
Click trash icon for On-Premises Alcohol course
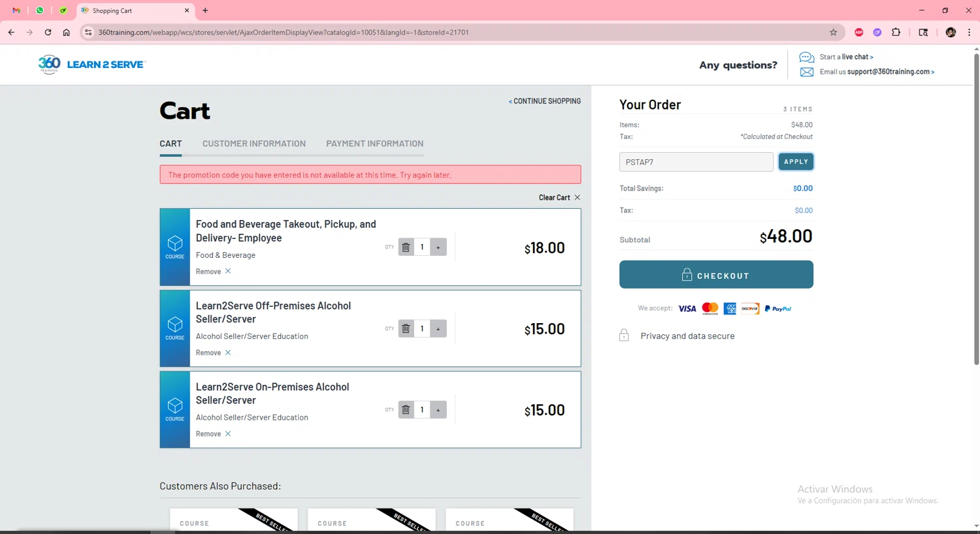(x=406, y=410)
